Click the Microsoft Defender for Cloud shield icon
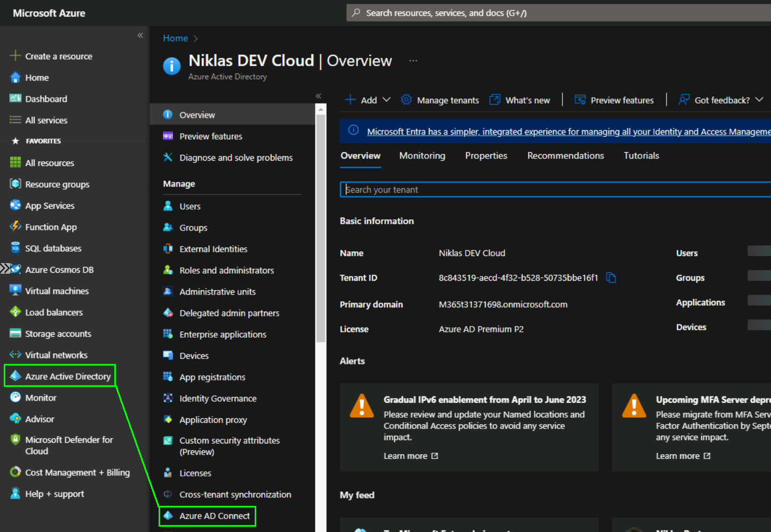 tap(15, 440)
